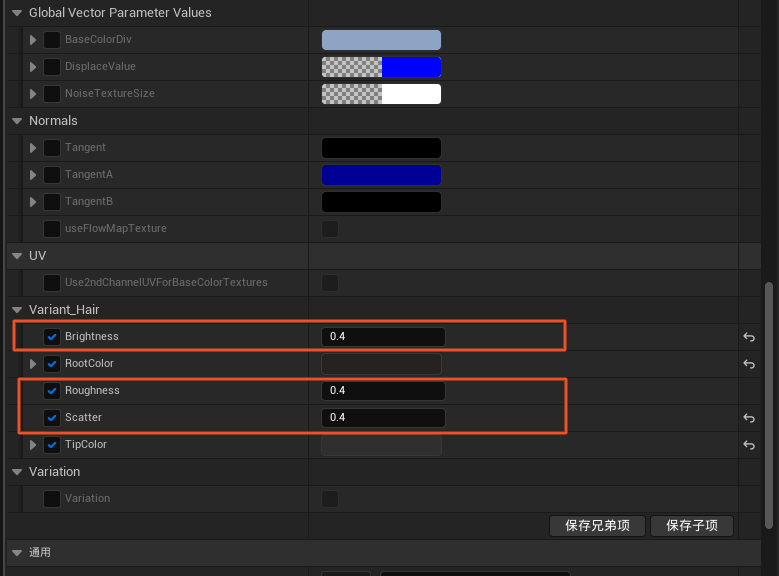Reset RootColor using the revert arrow
The width and height of the screenshot is (779, 576).
[x=748, y=364]
